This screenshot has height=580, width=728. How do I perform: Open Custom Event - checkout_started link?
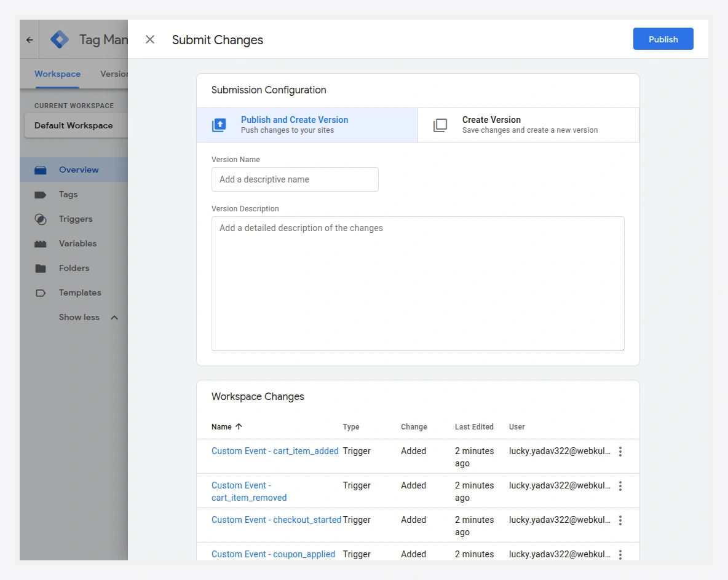tap(276, 520)
